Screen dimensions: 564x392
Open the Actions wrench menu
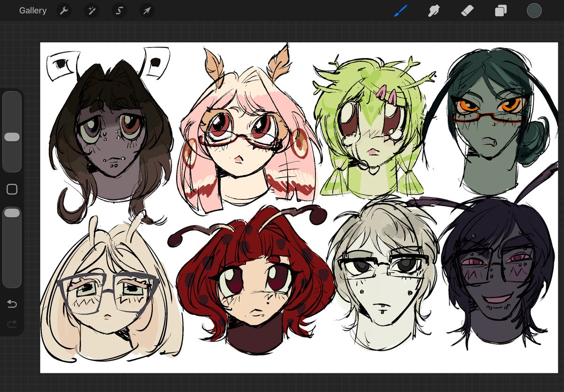click(64, 10)
